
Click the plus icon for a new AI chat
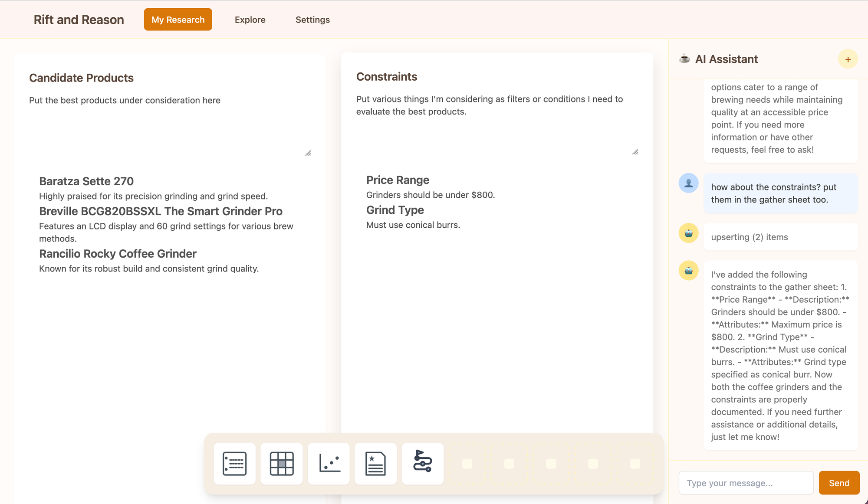pos(848,59)
